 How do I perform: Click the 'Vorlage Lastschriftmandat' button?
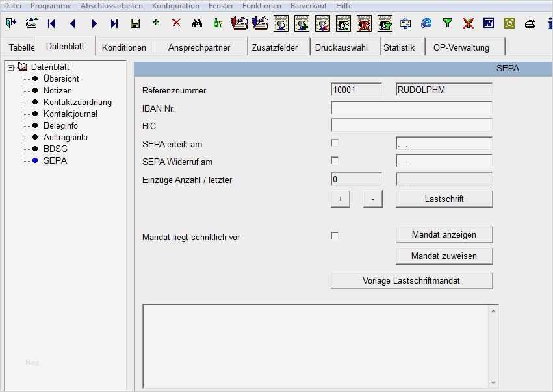tap(411, 280)
